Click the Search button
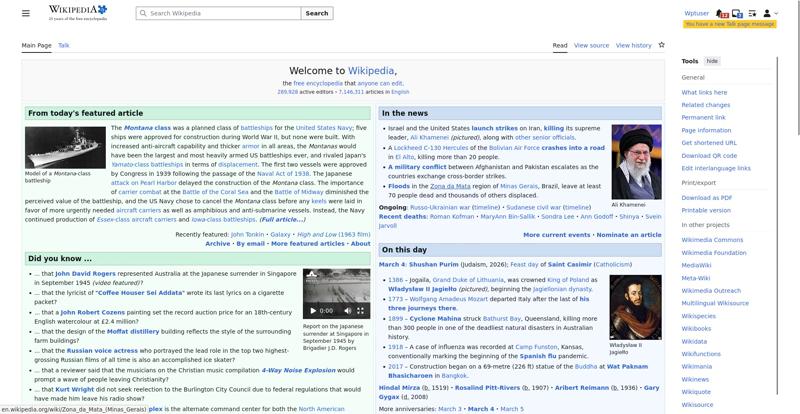800x414 pixels. [x=316, y=13]
